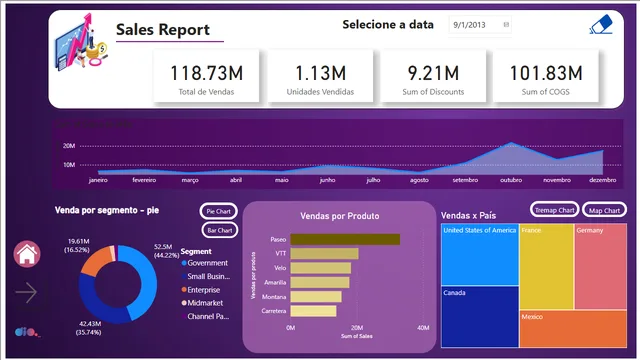This screenshot has height=360, width=640.
Task: Show the Map Chart view
Action: [604, 210]
